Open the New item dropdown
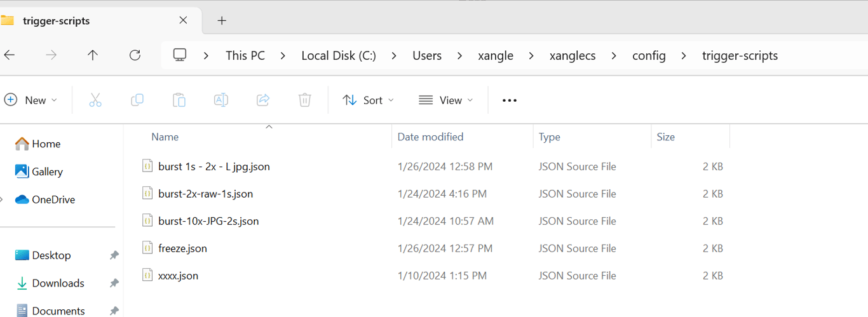 pyautogui.click(x=31, y=100)
